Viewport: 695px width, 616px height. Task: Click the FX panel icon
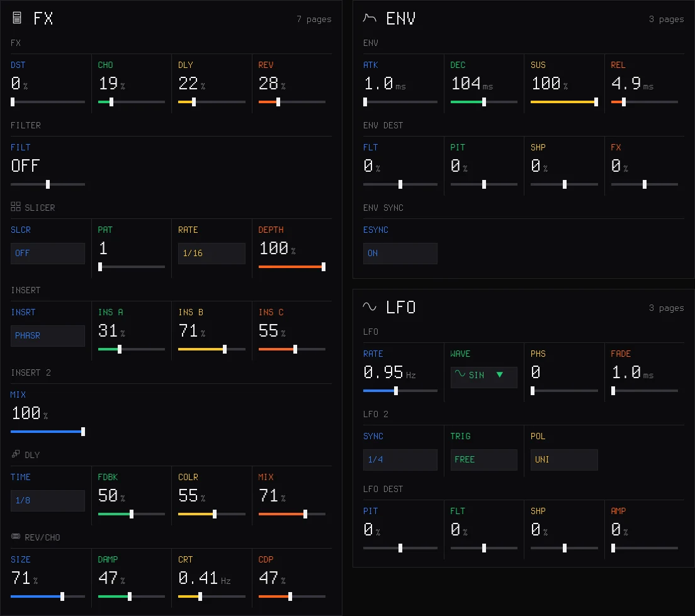pyautogui.click(x=17, y=18)
